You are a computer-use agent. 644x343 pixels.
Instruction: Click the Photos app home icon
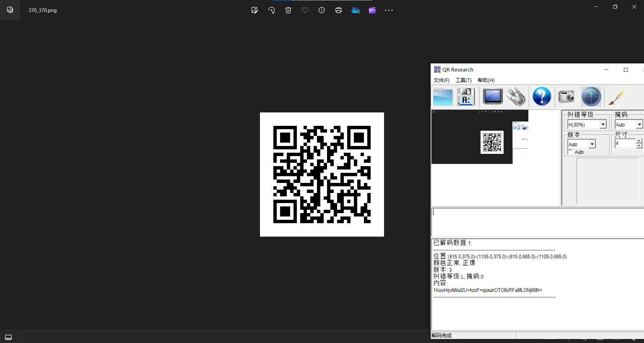(x=10, y=10)
